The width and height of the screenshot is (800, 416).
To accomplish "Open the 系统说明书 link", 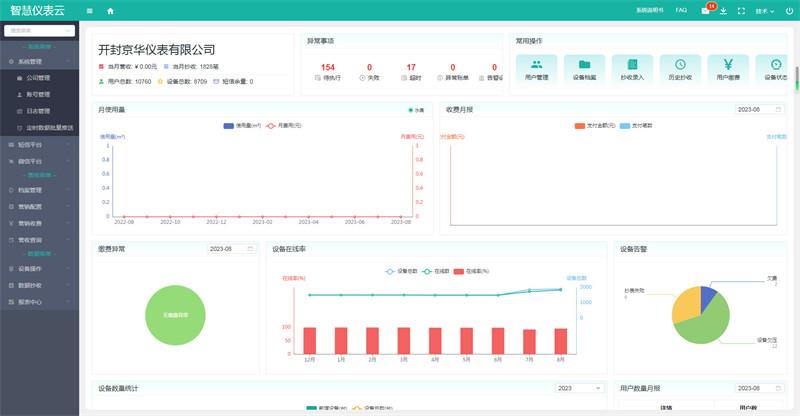I will pyautogui.click(x=649, y=11).
